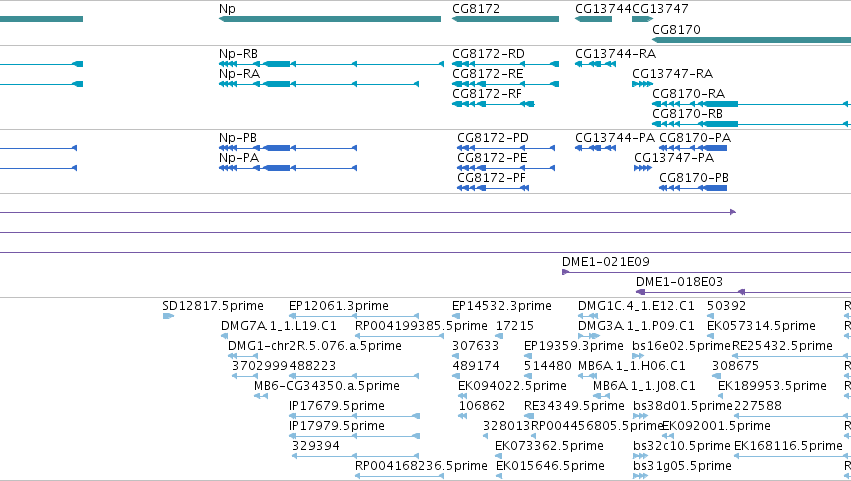This screenshot has height=481, width=851.
Task: Select the CG8172-RE transcript label
Action: point(488,74)
